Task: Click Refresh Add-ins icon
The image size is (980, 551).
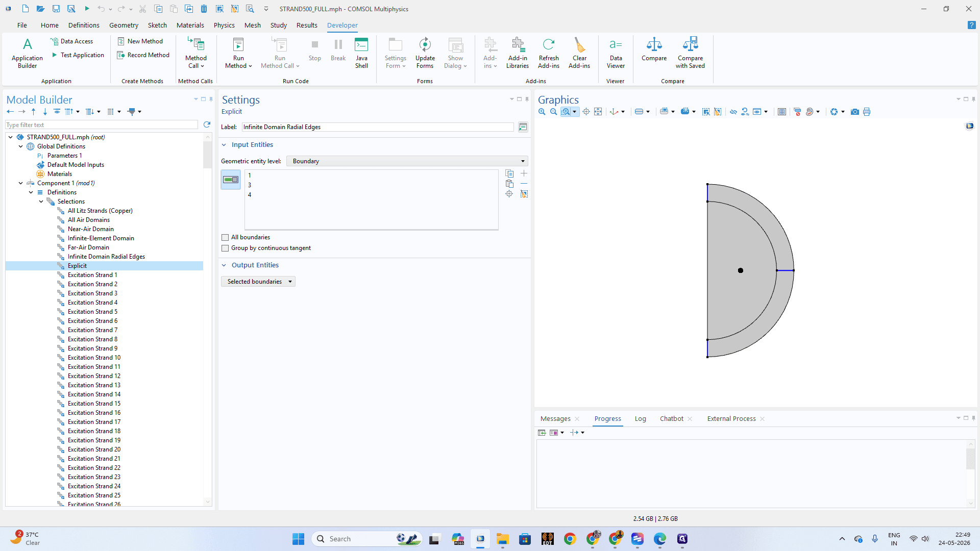Action: coord(549,45)
